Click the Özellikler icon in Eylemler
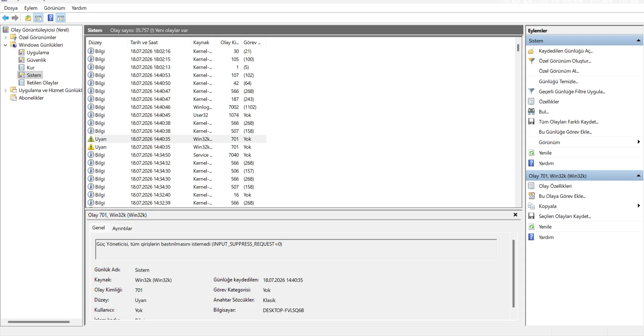 pyautogui.click(x=531, y=101)
